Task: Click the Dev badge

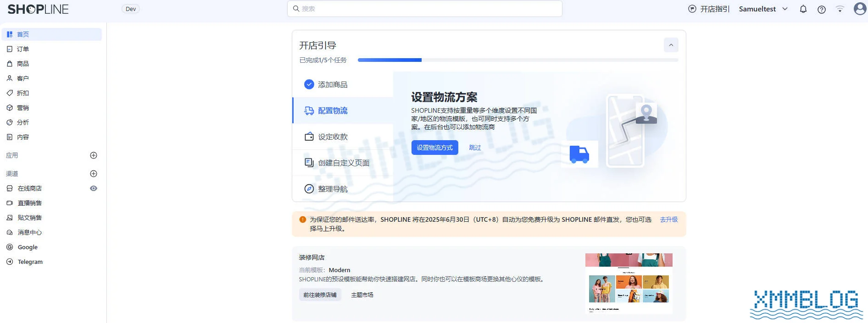Action: 131,9
